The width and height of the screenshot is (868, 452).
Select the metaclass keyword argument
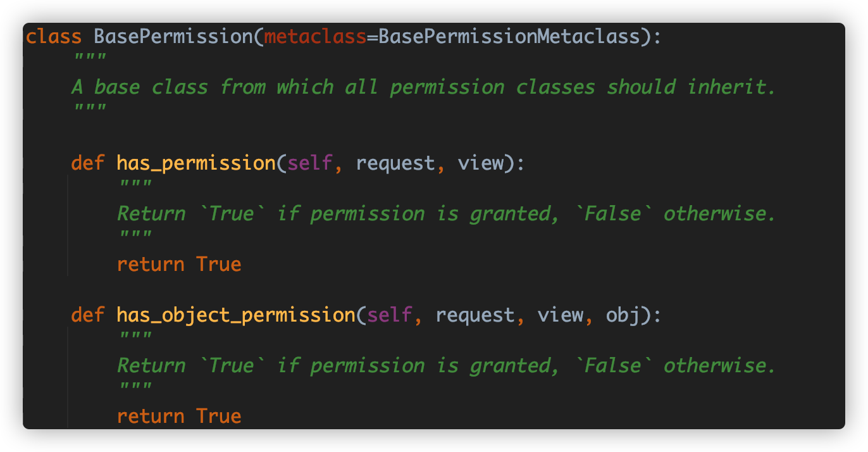tap(315, 37)
